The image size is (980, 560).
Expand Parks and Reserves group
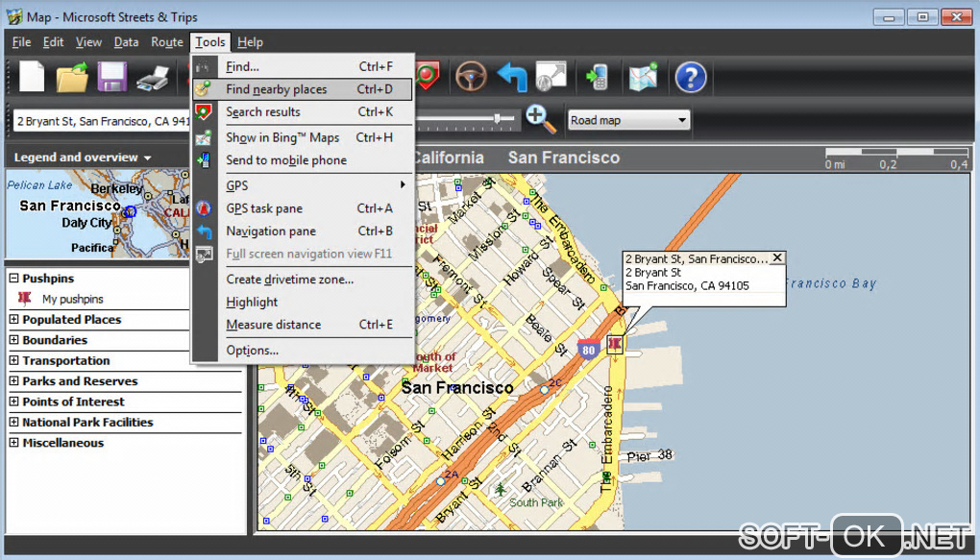coord(13,380)
